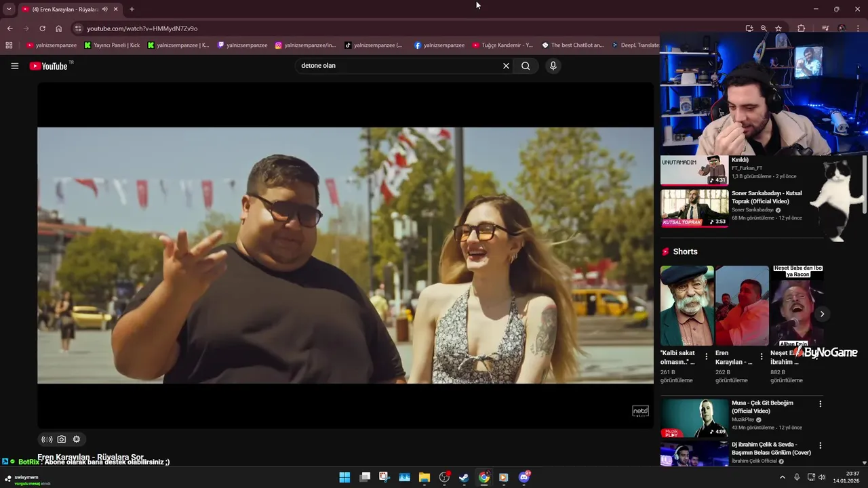Open the browser home page
The height and width of the screenshot is (488, 868).
pos(58,28)
